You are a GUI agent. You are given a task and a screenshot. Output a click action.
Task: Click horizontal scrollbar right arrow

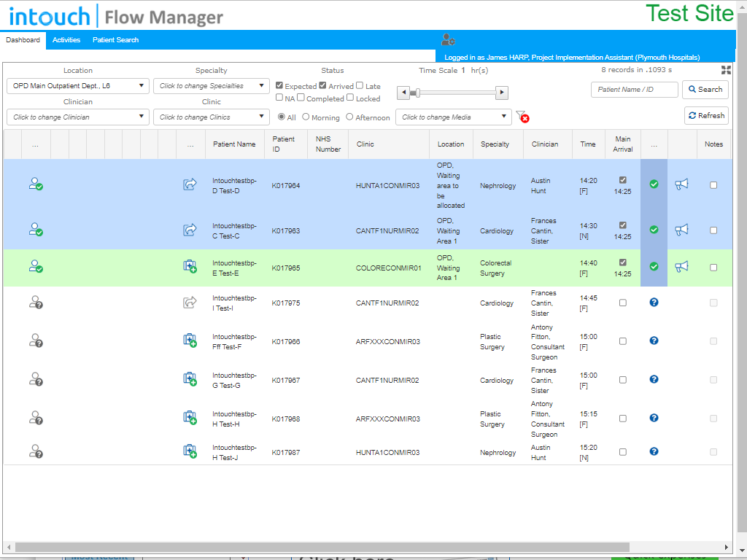[727, 547]
